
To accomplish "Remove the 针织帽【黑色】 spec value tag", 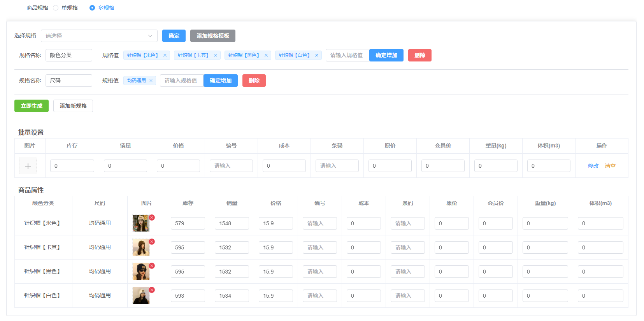I will pyautogui.click(x=266, y=55).
